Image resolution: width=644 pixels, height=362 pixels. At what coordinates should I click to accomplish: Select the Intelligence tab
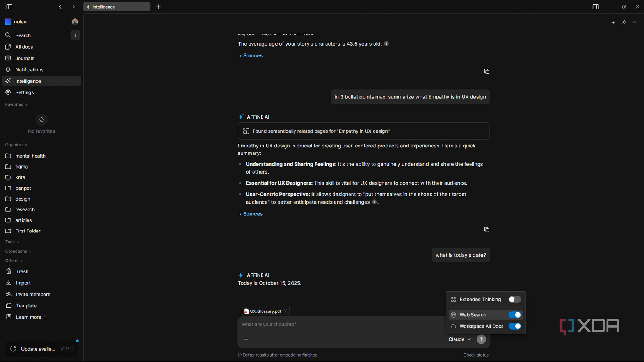tap(116, 7)
